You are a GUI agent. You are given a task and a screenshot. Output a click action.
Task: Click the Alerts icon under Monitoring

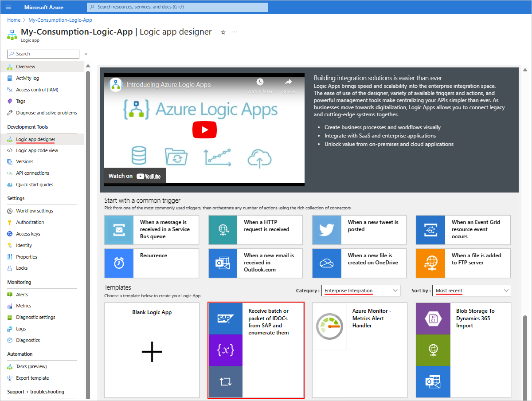pyautogui.click(x=10, y=295)
